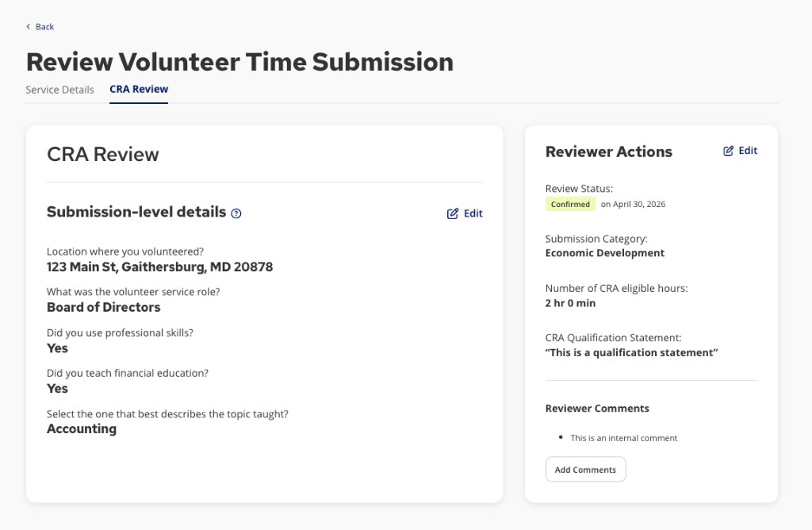Viewport: 812px width, 530px height.
Task: Click the qualification statement quoted text
Action: coord(631,352)
